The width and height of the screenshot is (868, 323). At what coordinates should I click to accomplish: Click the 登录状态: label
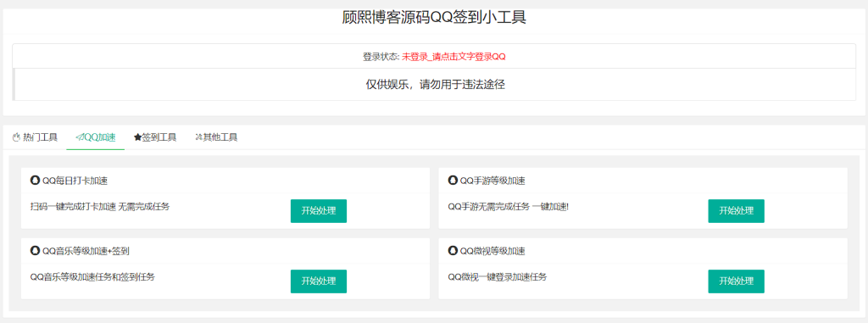click(x=381, y=57)
